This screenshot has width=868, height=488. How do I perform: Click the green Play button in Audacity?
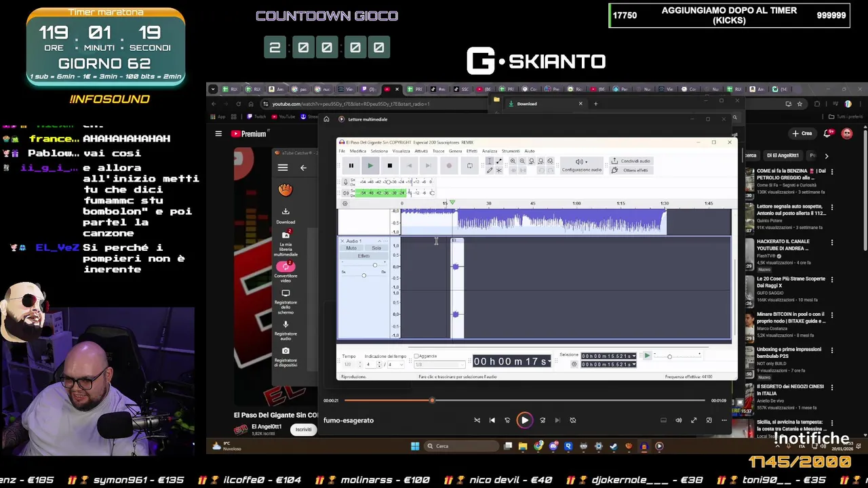(x=370, y=165)
